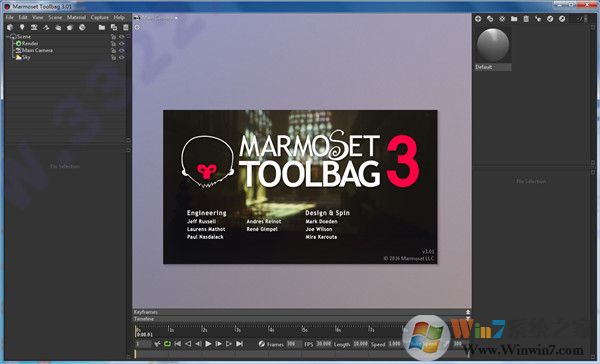Click the Speed value field
The height and width of the screenshot is (364, 600).
395,344
